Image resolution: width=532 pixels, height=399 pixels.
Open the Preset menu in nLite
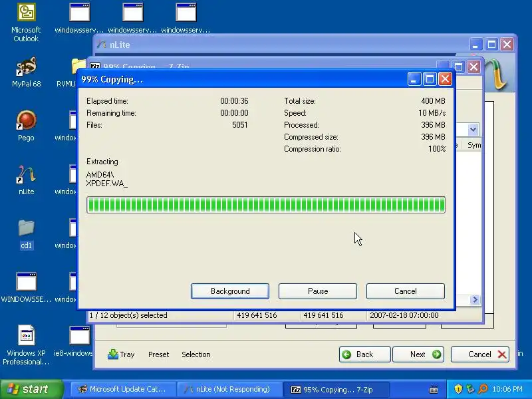(158, 354)
